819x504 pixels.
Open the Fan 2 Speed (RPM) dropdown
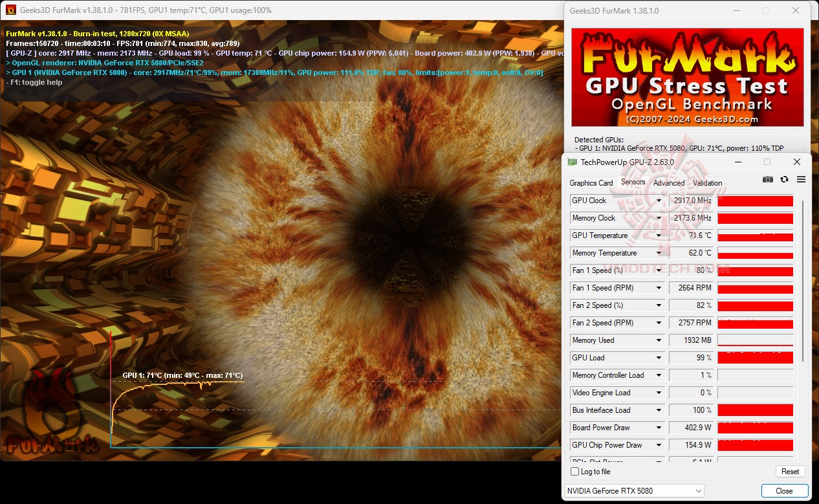click(x=659, y=323)
